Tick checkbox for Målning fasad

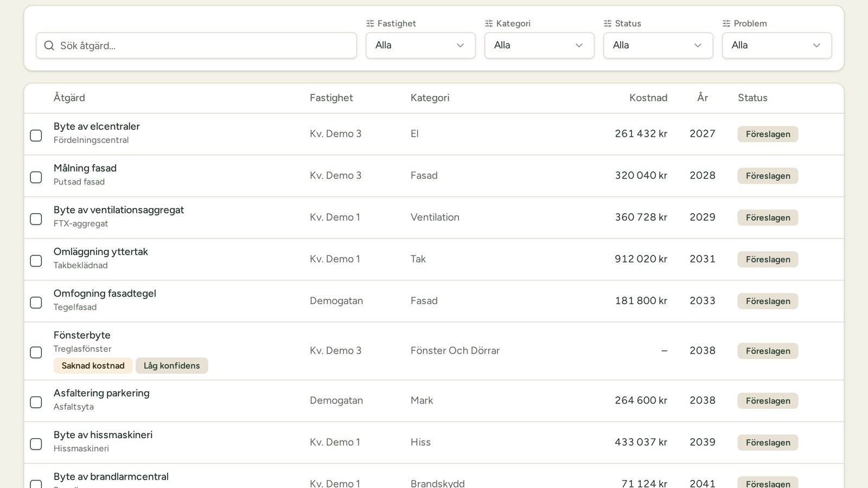(36, 177)
